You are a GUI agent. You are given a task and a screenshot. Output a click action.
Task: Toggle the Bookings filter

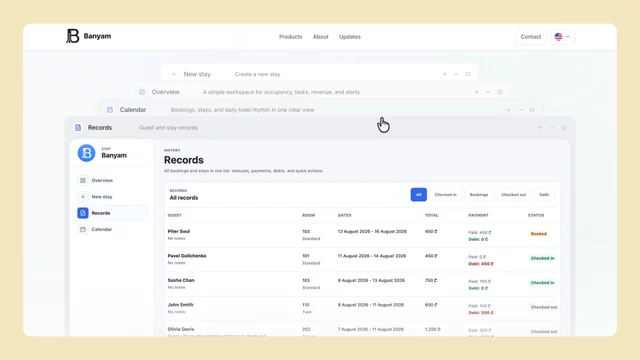479,194
